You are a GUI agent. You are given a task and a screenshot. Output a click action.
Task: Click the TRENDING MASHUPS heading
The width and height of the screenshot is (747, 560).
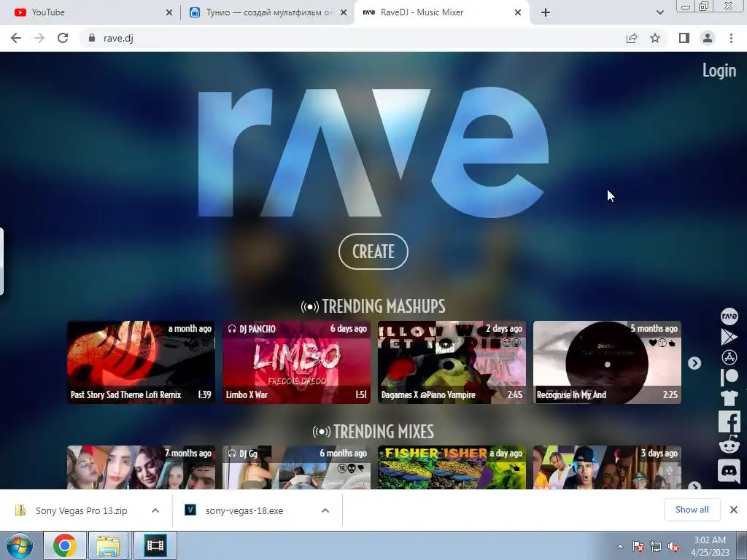coord(373,306)
